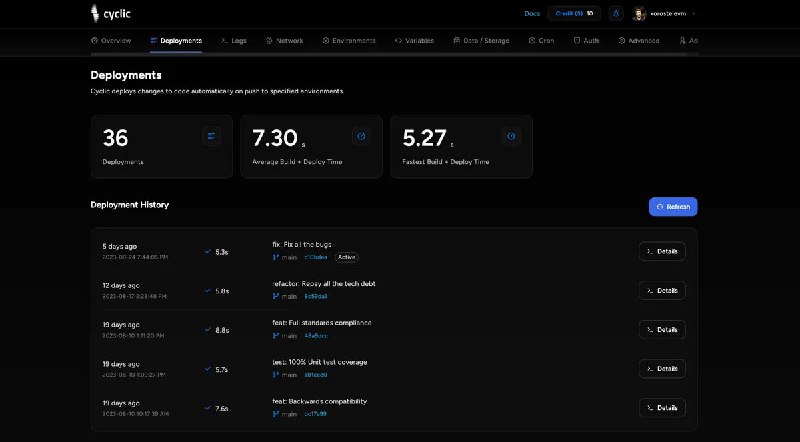Click the deployments count icon on the 36 card

pyautogui.click(x=211, y=136)
